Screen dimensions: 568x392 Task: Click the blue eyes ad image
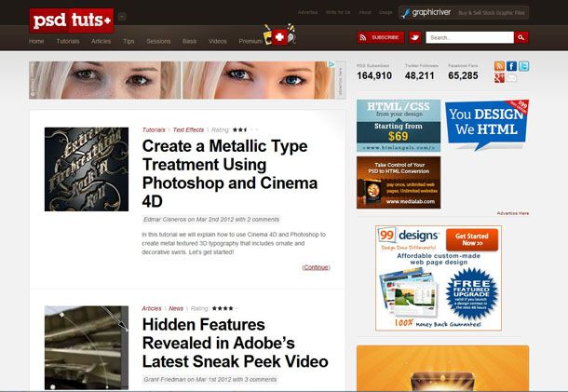(x=259, y=80)
